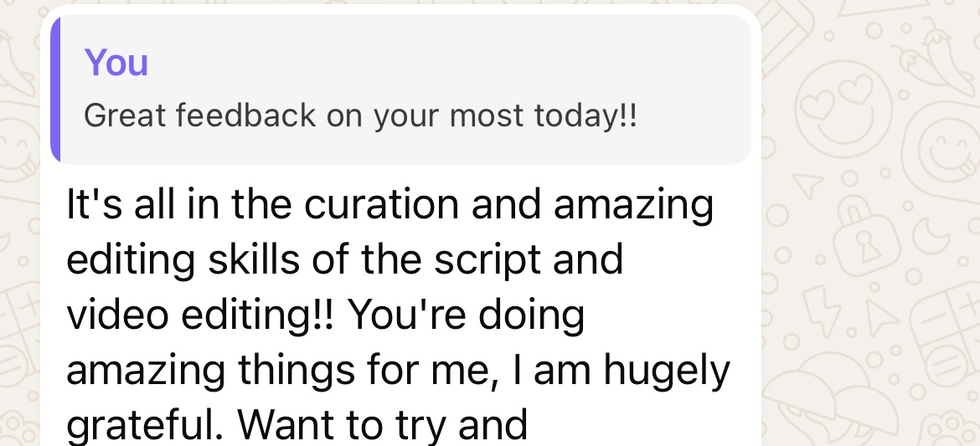The width and height of the screenshot is (980, 446).
Task: Select the line starting "editing skills of"
Action: (x=344, y=260)
